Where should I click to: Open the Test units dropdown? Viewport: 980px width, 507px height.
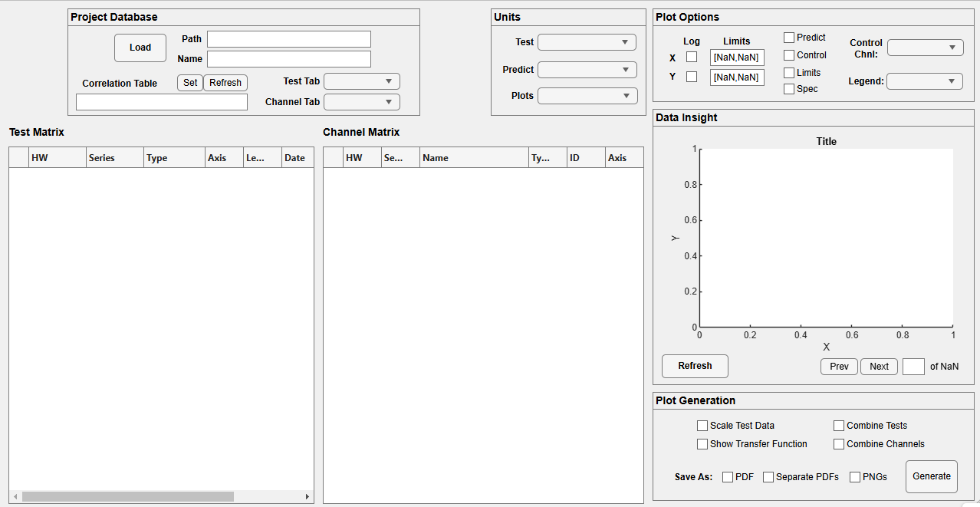click(586, 42)
